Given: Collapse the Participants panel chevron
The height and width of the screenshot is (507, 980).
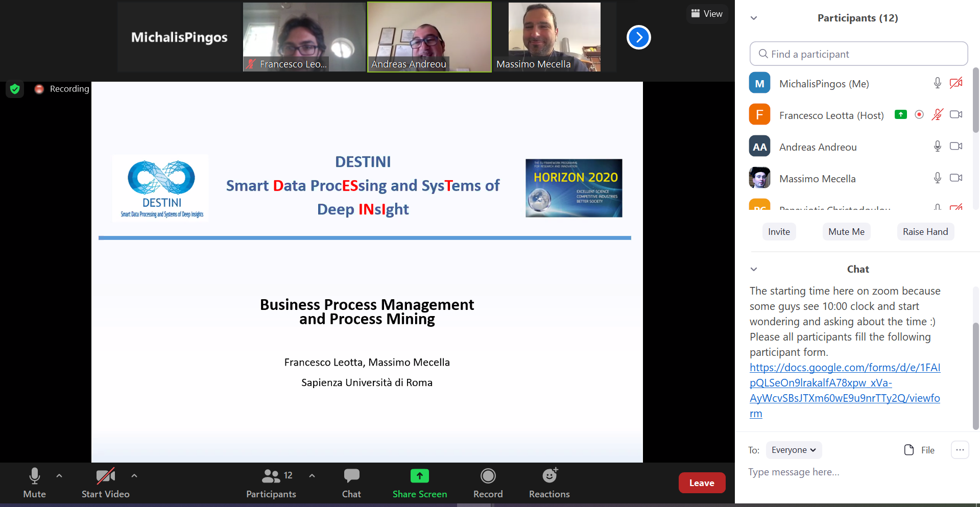Looking at the screenshot, I should pos(754,18).
